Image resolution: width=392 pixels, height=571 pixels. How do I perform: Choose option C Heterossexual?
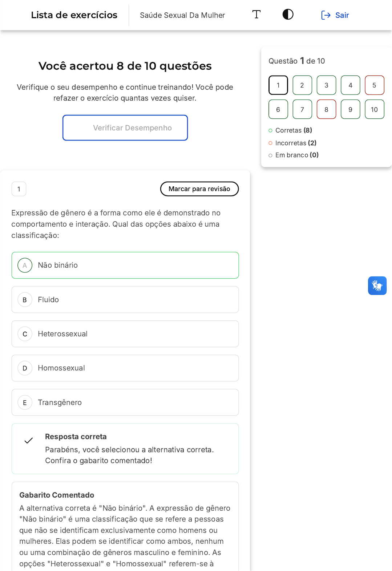tap(125, 334)
